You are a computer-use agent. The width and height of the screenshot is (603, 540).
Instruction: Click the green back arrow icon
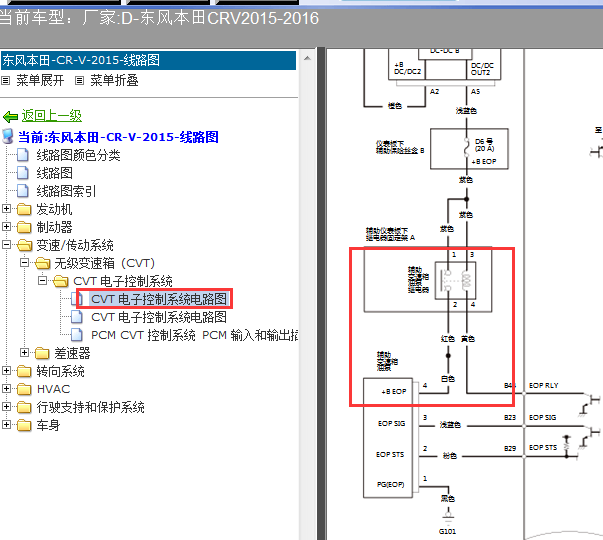coord(10,116)
